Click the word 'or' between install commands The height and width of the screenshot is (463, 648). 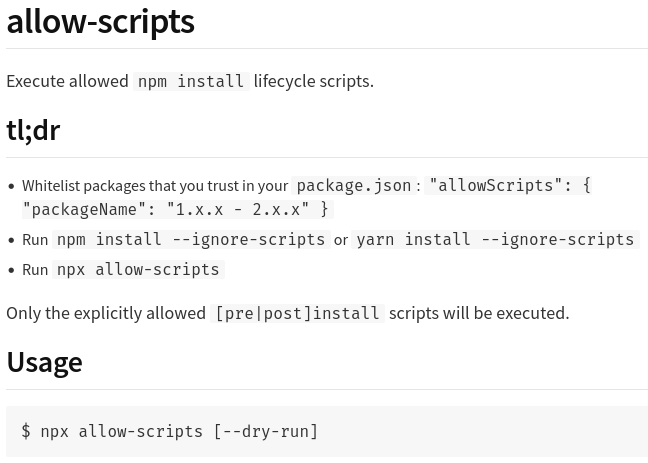[341, 240]
